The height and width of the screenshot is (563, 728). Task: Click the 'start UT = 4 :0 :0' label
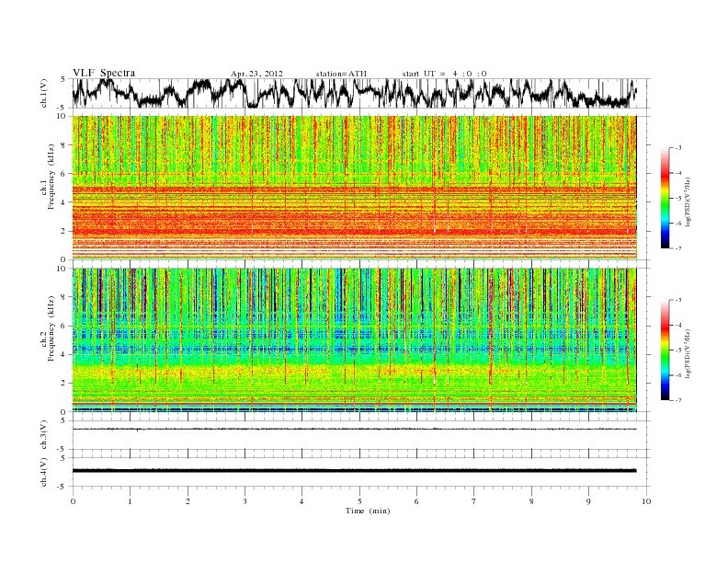444,74
